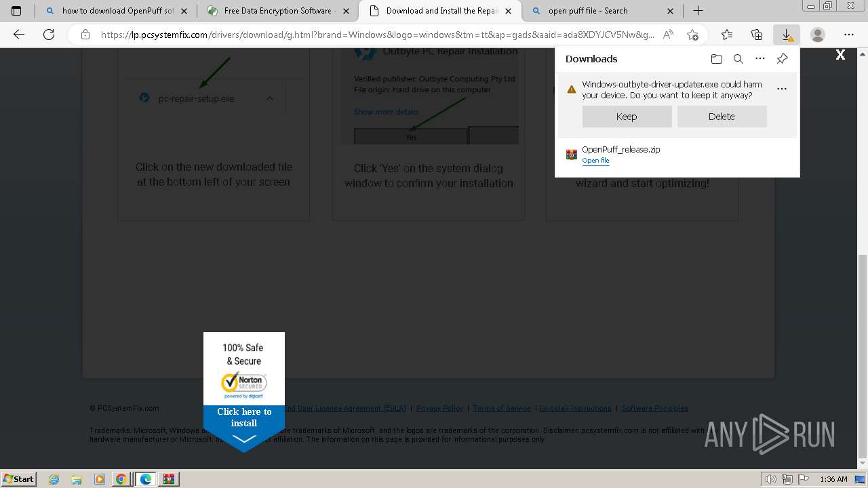Screen dimensions: 868x488
Task: Expand pc-repair-setup.exe download chevron
Action: point(270,98)
